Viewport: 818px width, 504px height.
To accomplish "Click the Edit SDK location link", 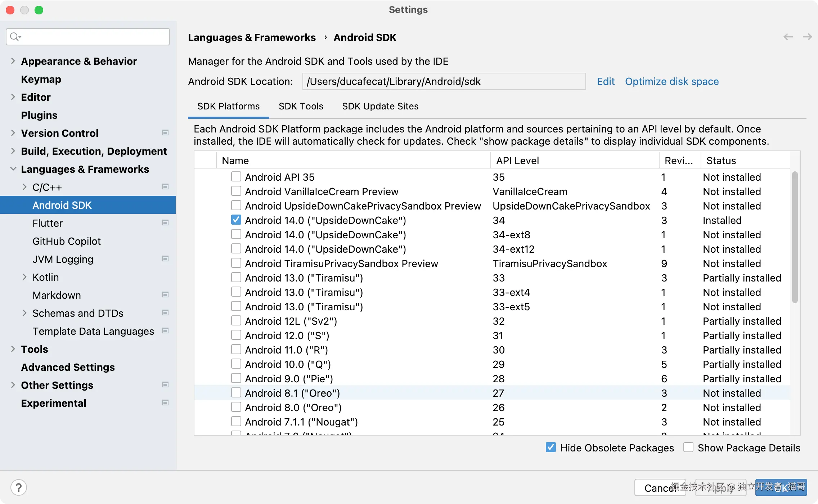I will point(606,81).
